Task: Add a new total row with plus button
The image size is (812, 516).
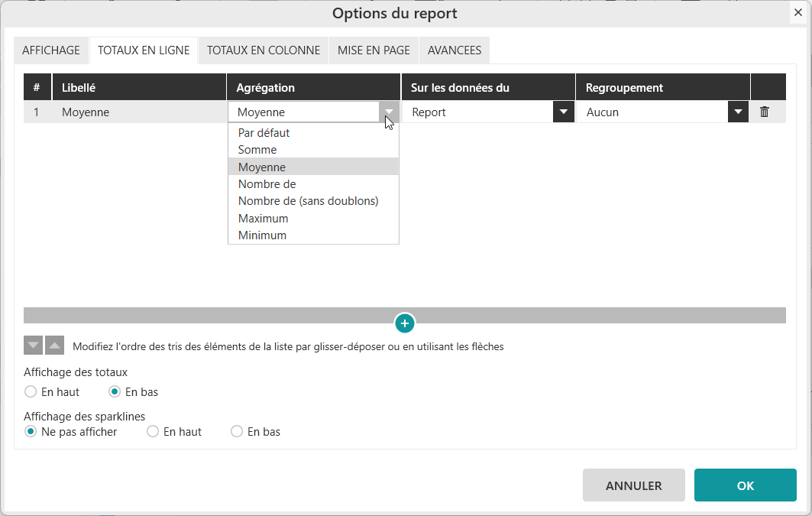Action: (x=405, y=323)
